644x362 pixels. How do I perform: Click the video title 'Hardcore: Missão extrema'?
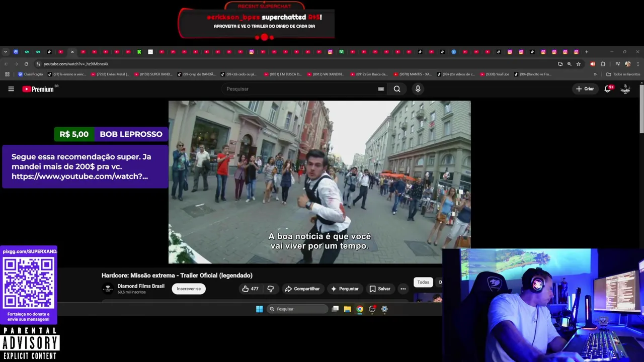tap(177, 276)
